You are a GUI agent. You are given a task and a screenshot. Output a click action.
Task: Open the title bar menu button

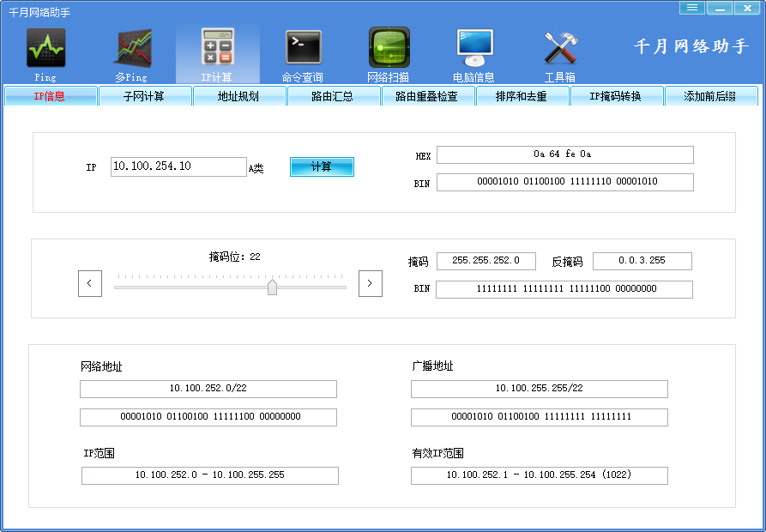pos(691,8)
